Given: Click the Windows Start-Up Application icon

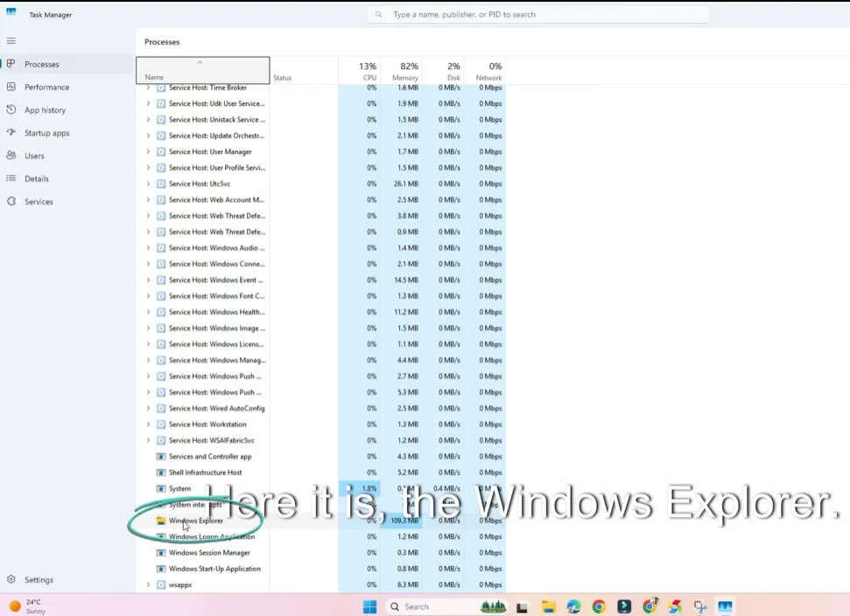Looking at the screenshot, I should tap(161, 569).
